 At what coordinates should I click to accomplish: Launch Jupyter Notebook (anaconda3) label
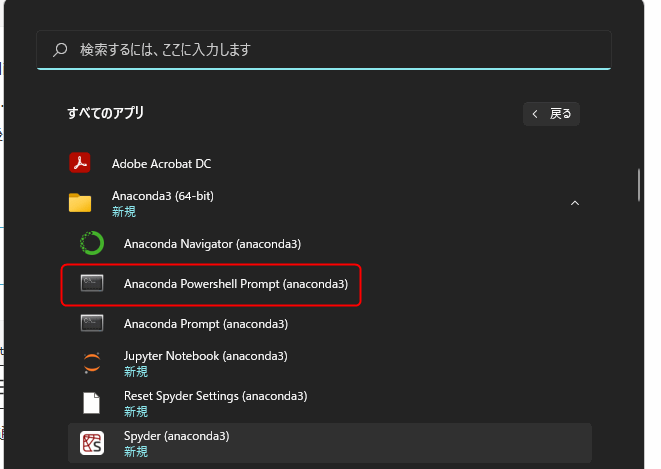click(206, 356)
